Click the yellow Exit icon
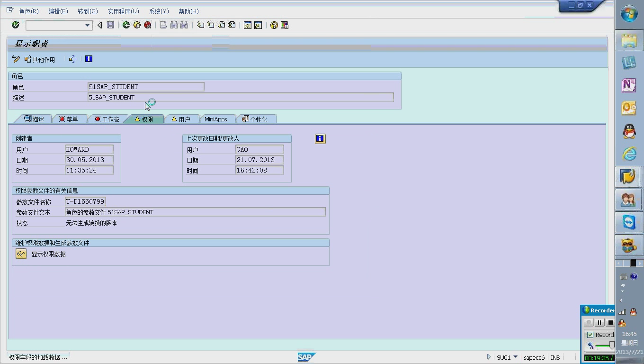This screenshot has width=644, height=364. point(137,25)
